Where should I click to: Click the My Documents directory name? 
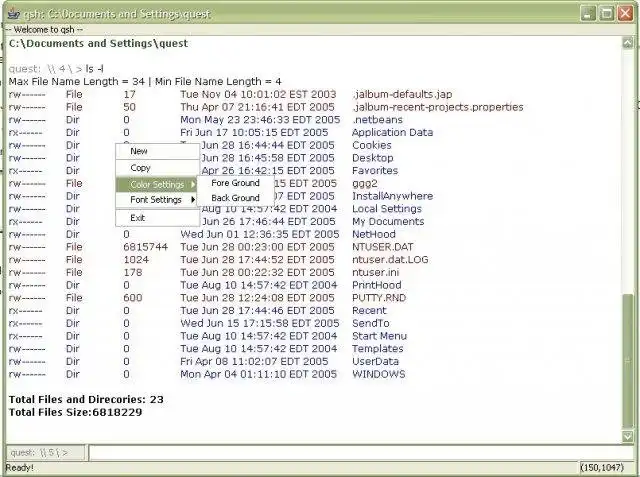coord(388,222)
